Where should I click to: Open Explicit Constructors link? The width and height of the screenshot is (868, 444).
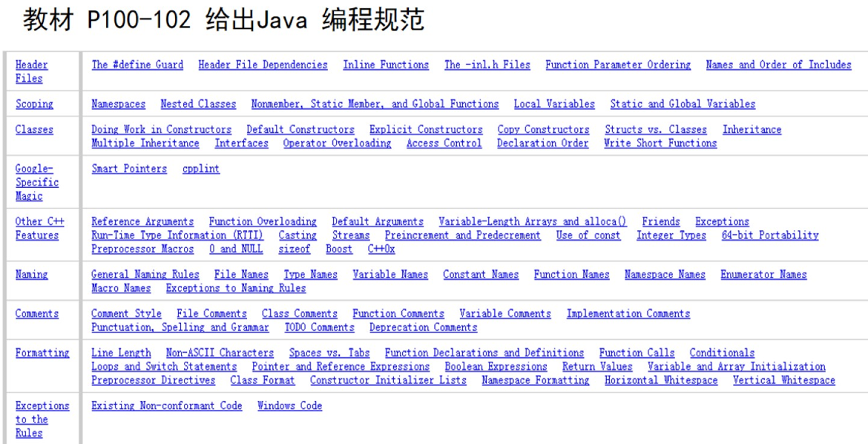coord(427,130)
